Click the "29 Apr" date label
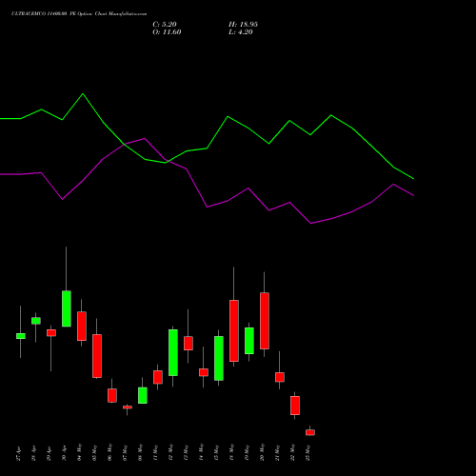Image resolution: width=476 pixels, height=476 pixels. tap(49, 454)
